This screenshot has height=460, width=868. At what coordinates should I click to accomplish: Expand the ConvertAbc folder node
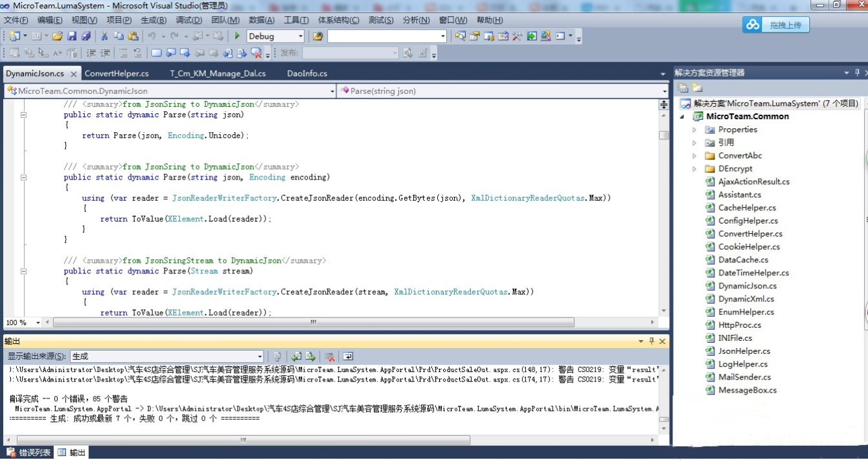(x=694, y=155)
